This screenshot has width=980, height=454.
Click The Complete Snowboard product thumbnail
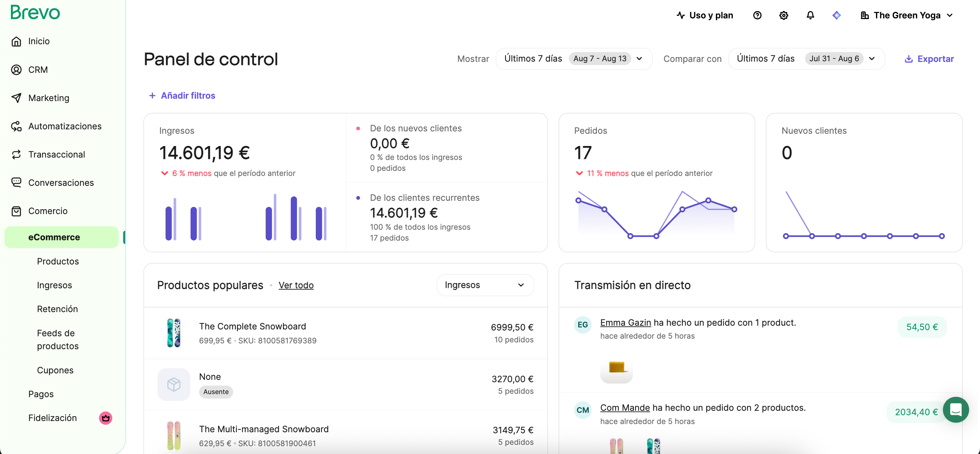[174, 333]
